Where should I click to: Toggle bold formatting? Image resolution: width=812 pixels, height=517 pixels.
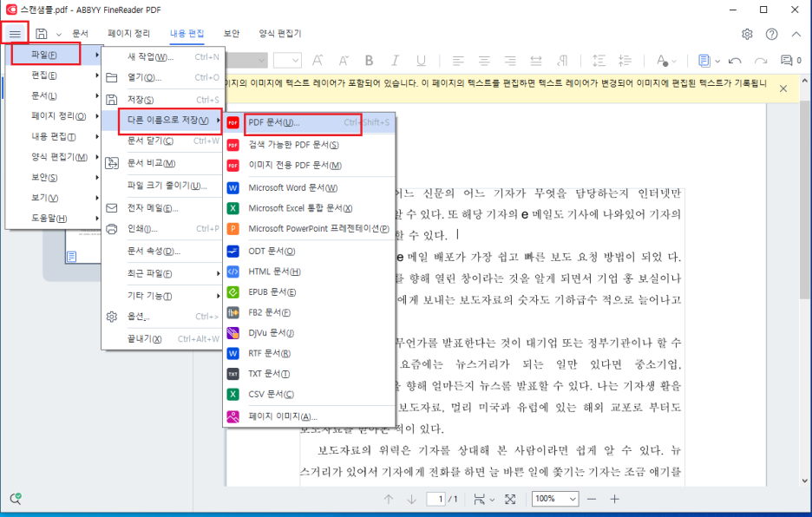coord(370,61)
